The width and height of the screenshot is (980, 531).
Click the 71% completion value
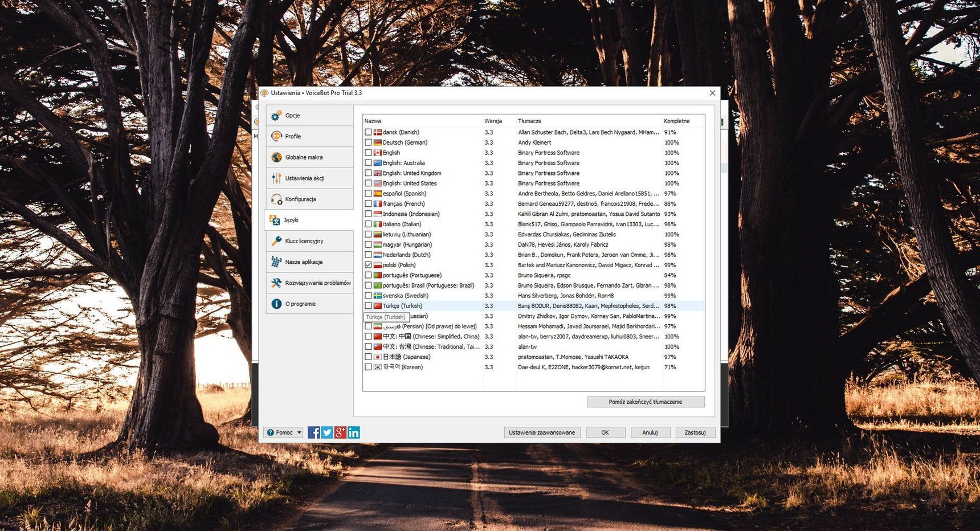coord(670,367)
